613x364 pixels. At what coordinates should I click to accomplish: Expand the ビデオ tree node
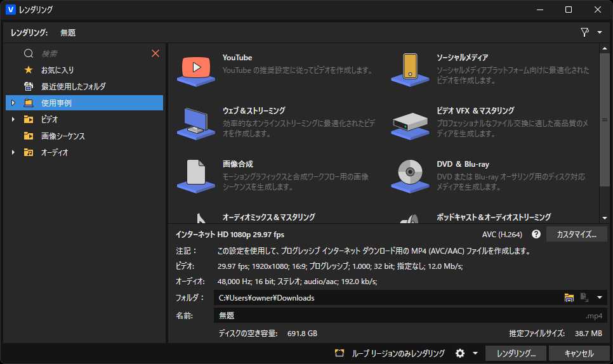13,119
